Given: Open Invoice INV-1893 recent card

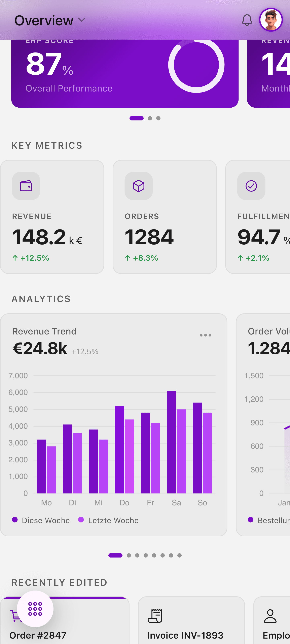Looking at the screenshot, I should (191, 620).
